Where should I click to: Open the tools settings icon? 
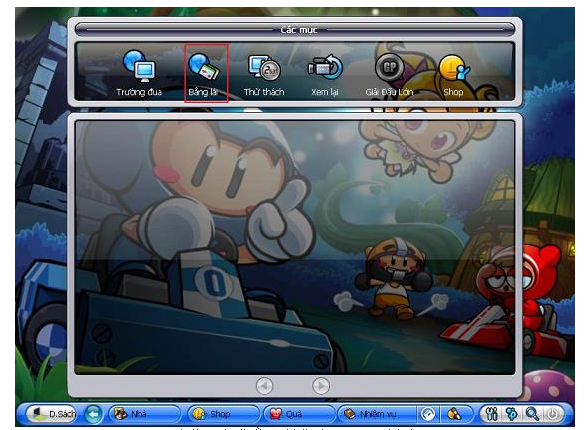pos(492,414)
